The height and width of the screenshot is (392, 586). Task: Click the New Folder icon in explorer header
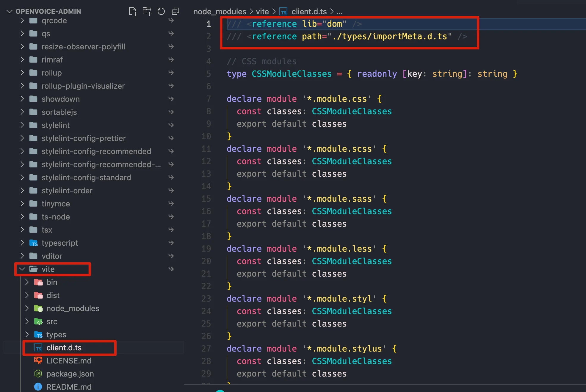[147, 11]
